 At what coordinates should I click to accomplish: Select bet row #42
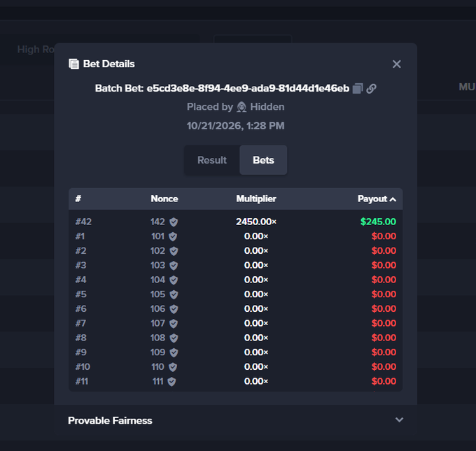(x=236, y=222)
